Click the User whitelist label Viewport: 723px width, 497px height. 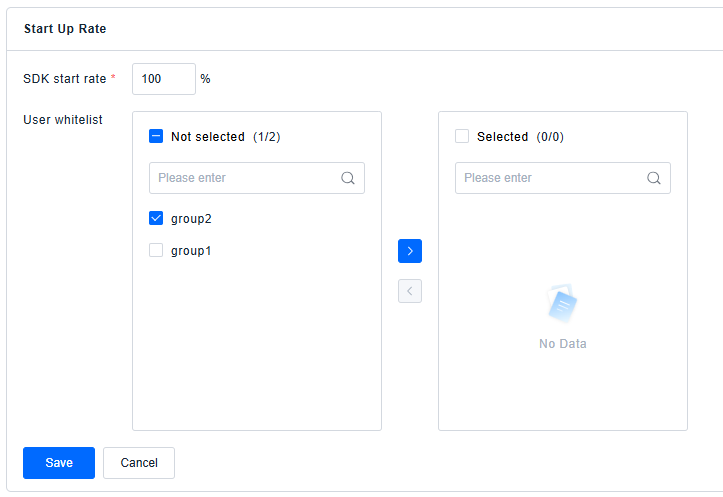click(63, 120)
